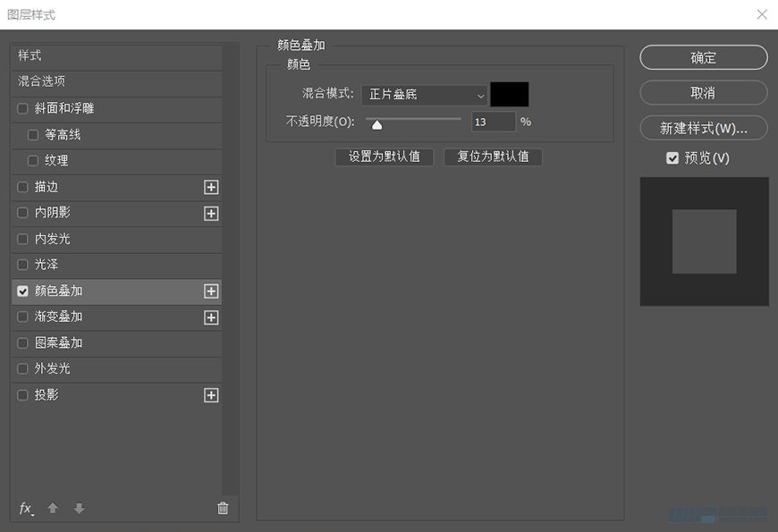Enable the 投影 checkbox
The image size is (778, 532).
(x=22, y=395)
